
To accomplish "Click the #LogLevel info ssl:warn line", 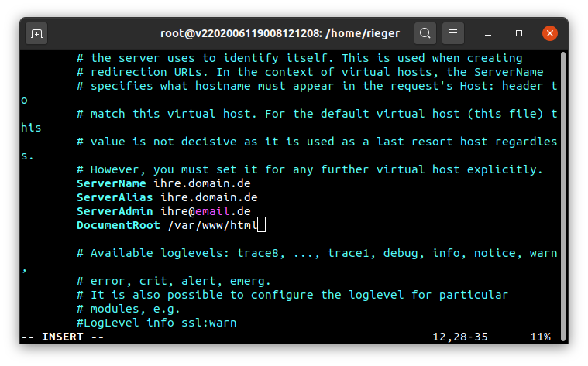I will coord(156,323).
